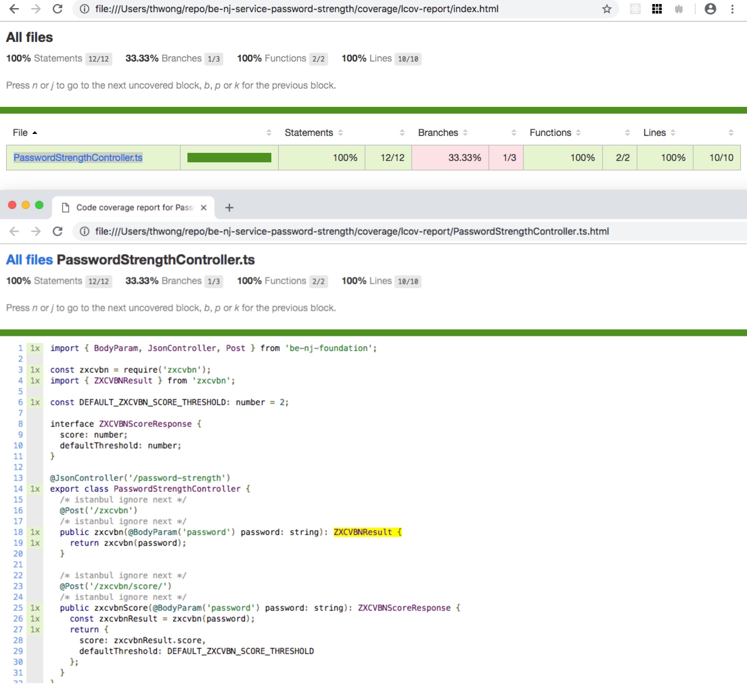
Task: Open the user profile avatar icon
Action: pos(710,9)
